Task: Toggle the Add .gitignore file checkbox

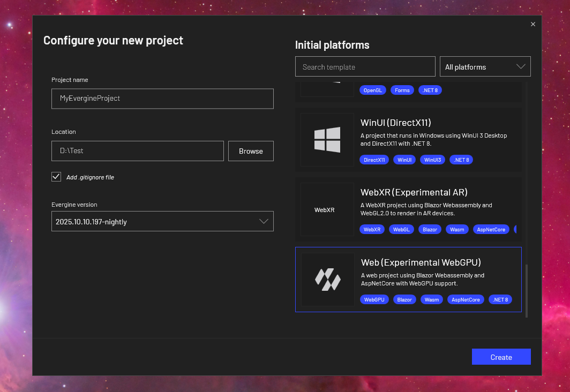Action: click(x=56, y=177)
